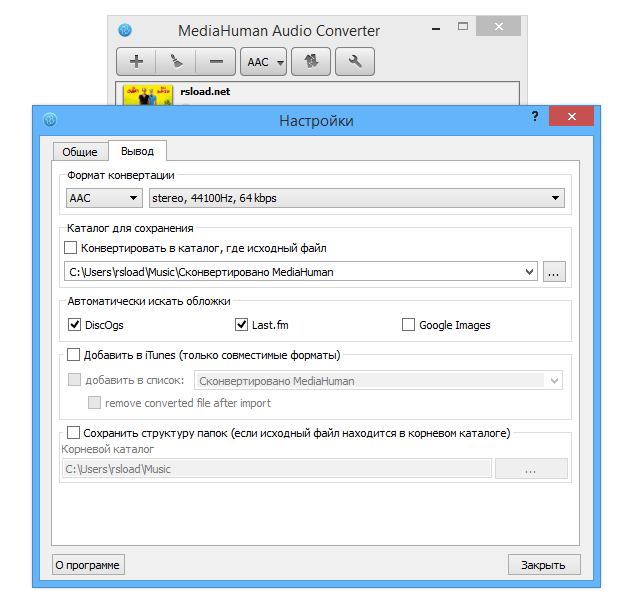Enable Сохранить структуру папок checkbox
The image size is (620, 611).
tap(73, 433)
